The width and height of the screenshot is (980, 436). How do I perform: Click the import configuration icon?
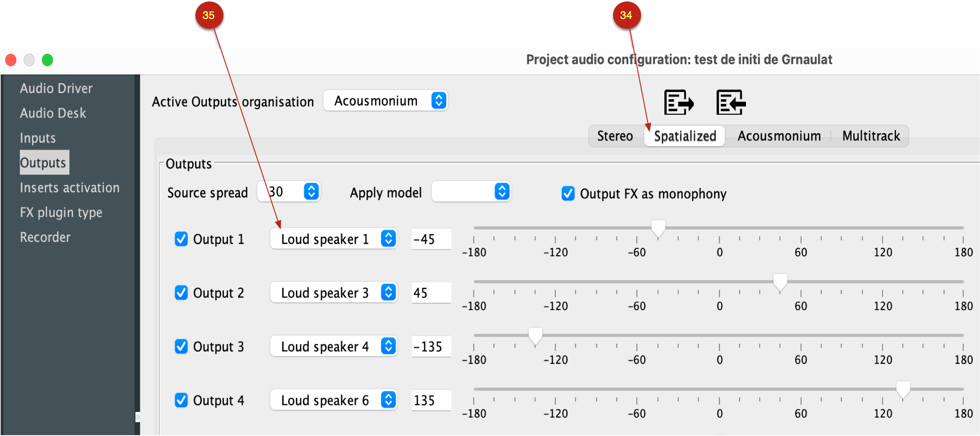[x=731, y=102]
